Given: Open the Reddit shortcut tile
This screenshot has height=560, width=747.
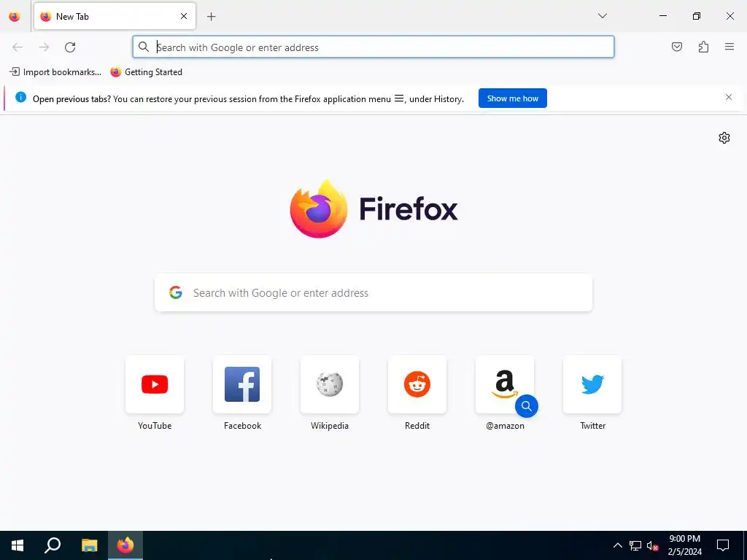Looking at the screenshot, I should (x=417, y=384).
